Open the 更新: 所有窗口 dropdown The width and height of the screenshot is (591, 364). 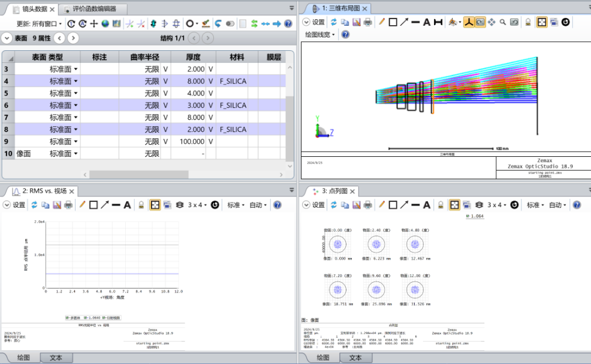(39, 24)
